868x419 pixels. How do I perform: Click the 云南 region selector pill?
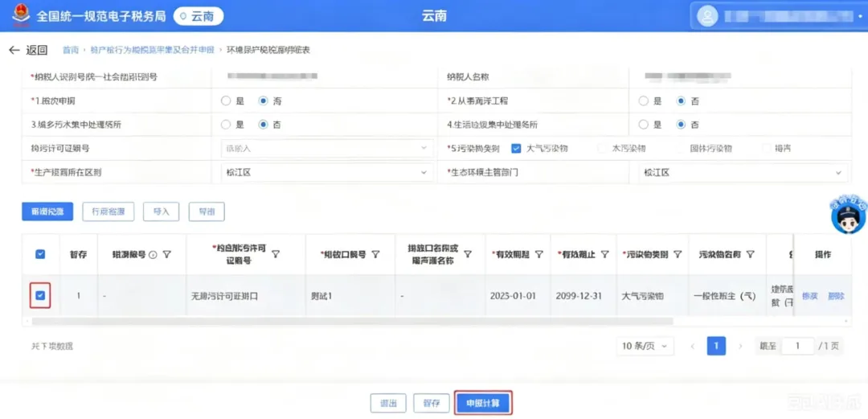coord(199,17)
